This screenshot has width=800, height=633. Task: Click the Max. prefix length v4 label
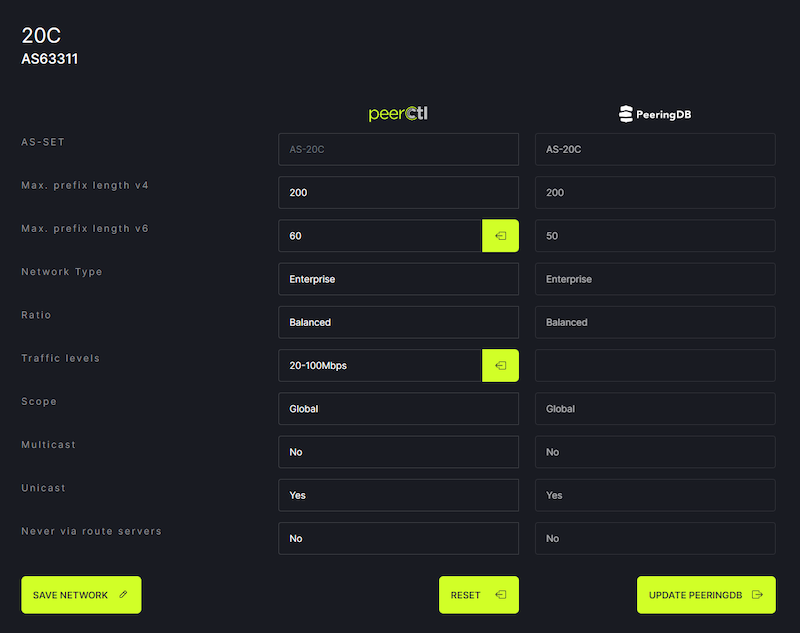pos(85,186)
